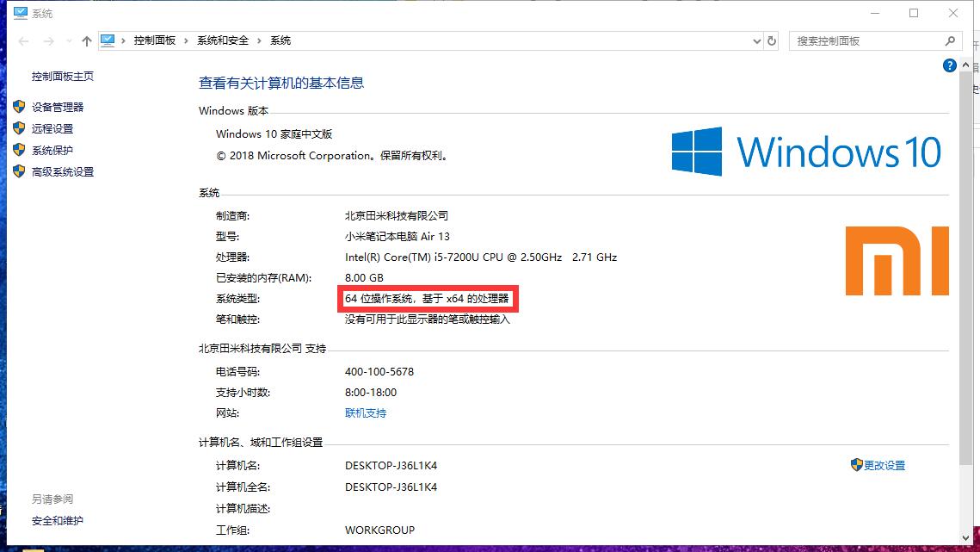Click the Windows 10 logo
This screenshot has height=552, width=980.
coord(806,152)
